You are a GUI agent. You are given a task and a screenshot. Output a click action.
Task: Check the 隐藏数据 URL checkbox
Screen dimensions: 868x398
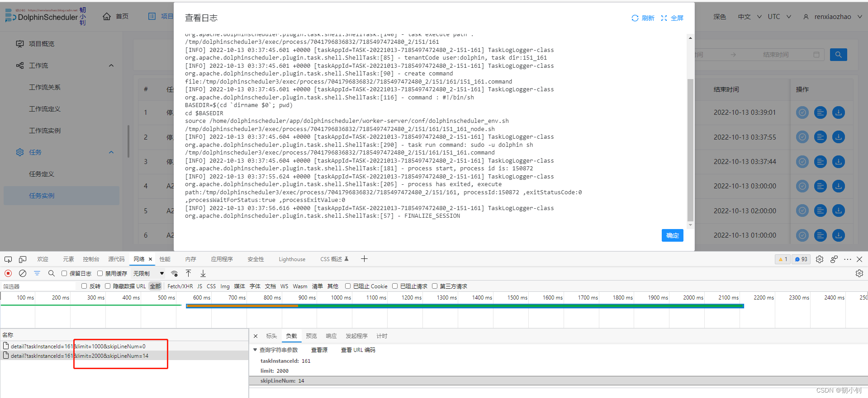(108, 286)
